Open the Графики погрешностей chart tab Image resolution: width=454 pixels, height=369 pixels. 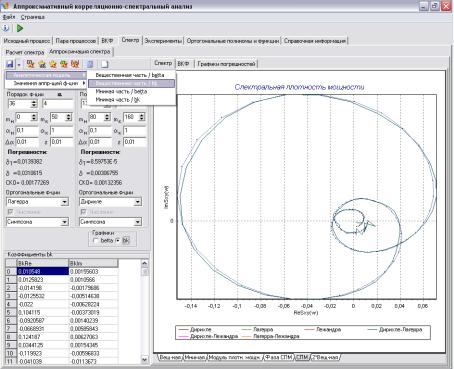pyautogui.click(x=226, y=63)
